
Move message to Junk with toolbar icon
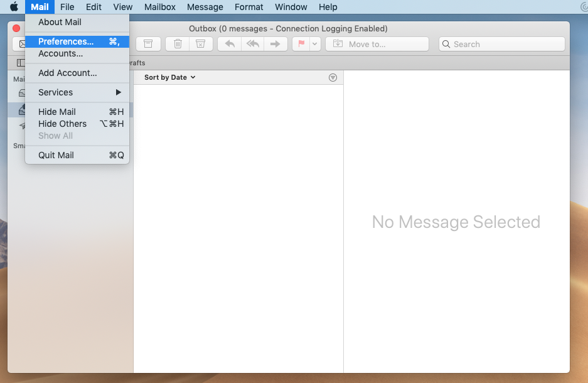coord(201,44)
